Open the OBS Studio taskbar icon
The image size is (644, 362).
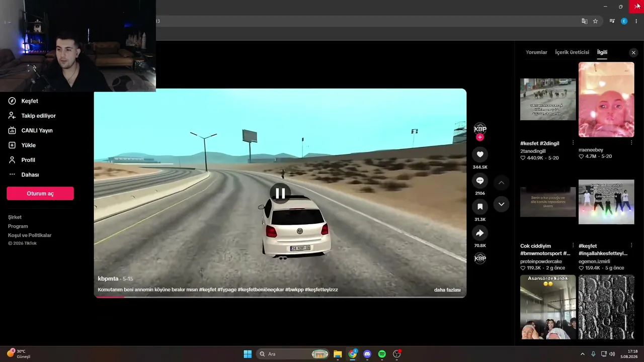397,354
